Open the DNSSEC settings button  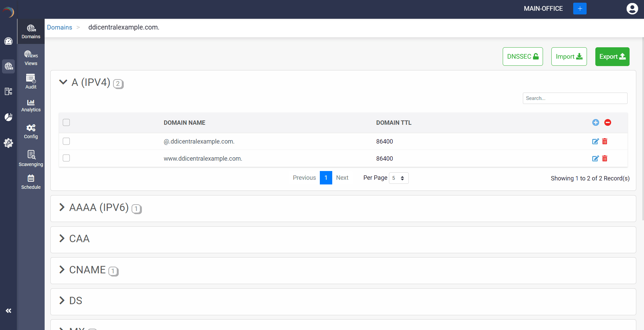coord(523,57)
